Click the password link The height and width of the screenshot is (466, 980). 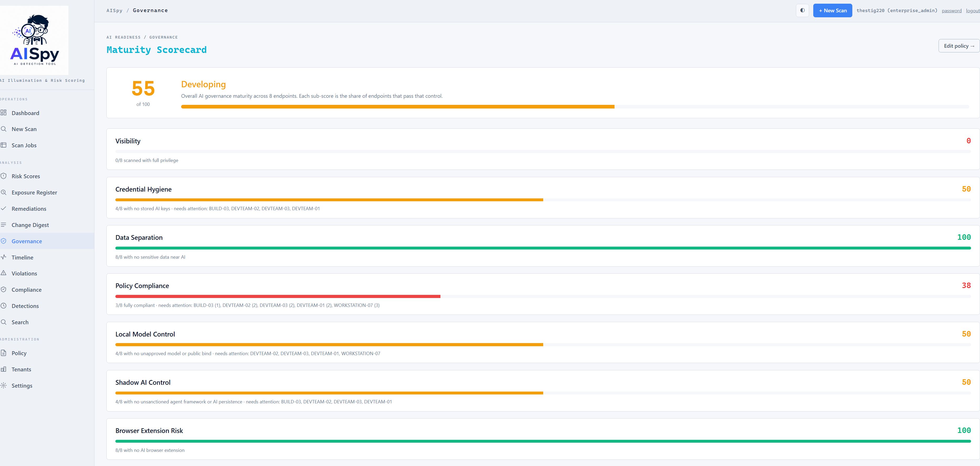coord(951,11)
